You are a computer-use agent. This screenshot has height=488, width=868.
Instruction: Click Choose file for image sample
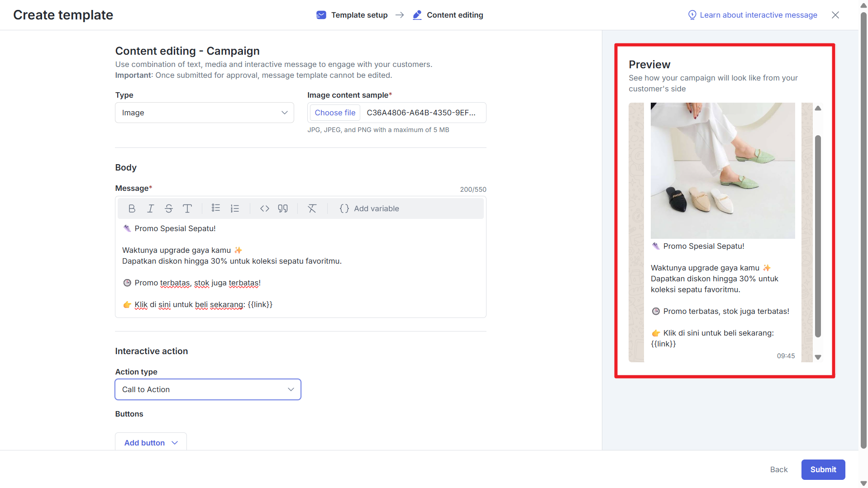coord(335,113)
